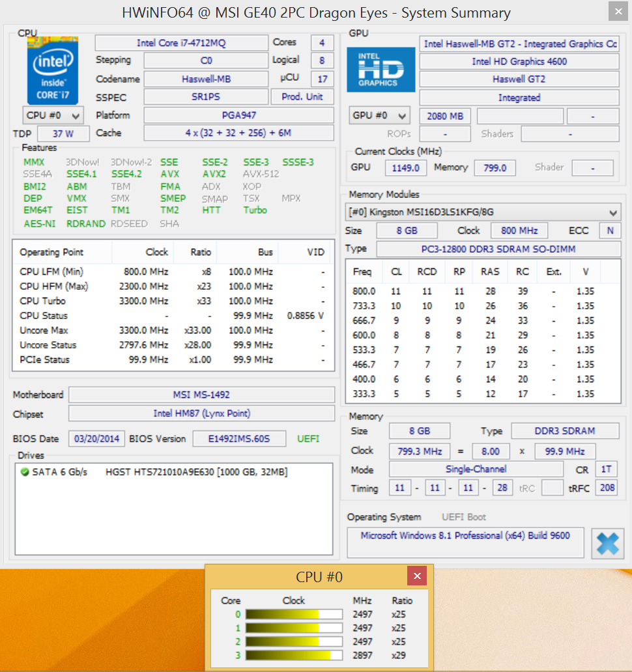Click the memory clock 799.3 MHz value

420,451
